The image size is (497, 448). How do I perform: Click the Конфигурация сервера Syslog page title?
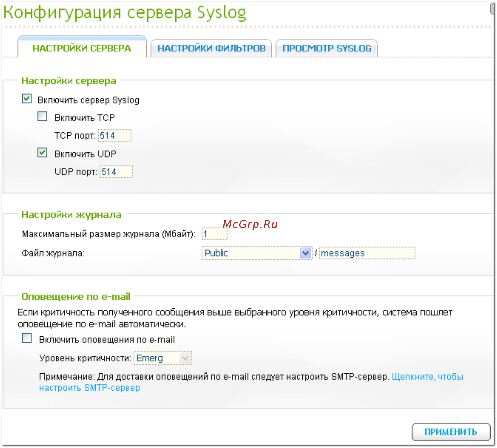pyautogui.click(x=125, y=13)
